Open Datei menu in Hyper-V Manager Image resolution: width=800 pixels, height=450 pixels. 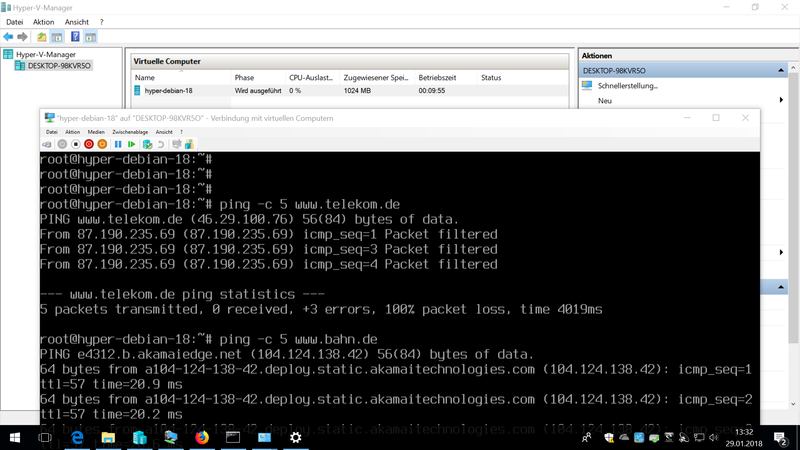[x=14, y=22]
